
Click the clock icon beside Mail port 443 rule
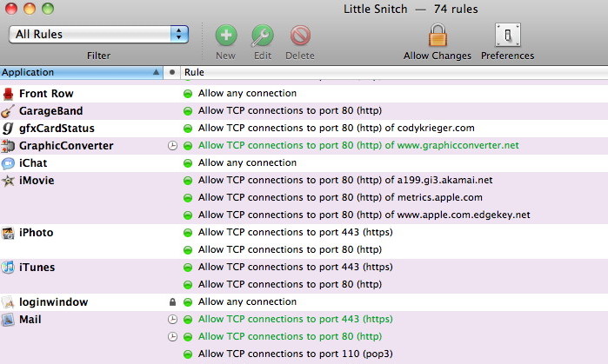172,319
